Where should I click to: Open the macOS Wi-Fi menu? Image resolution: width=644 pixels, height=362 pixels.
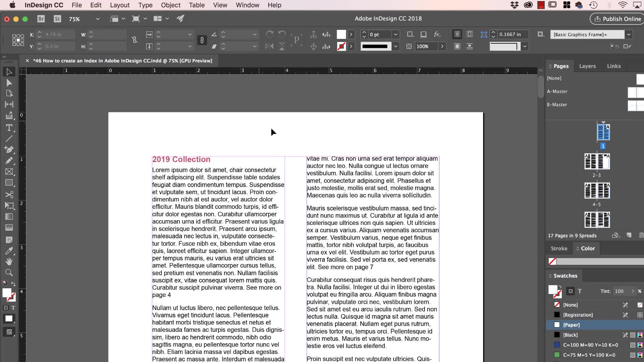click(623, 5)
